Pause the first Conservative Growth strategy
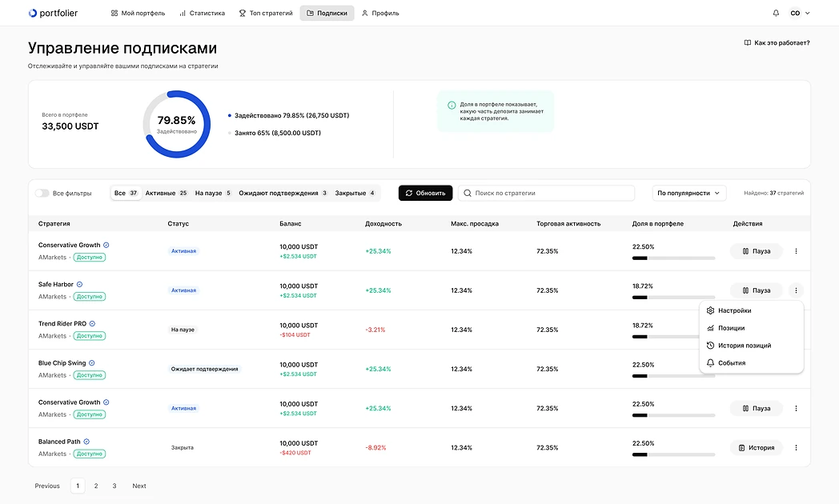Screen dimensions: 839x504 pyautogui.click(x=756, y=251)
